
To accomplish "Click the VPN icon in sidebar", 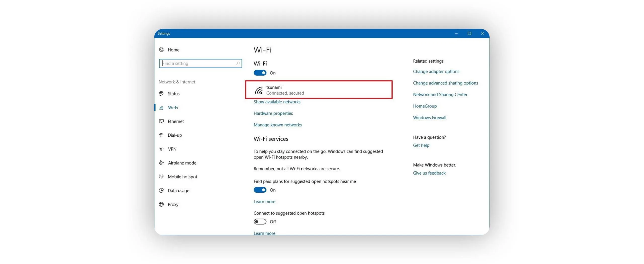I will 161,149.
